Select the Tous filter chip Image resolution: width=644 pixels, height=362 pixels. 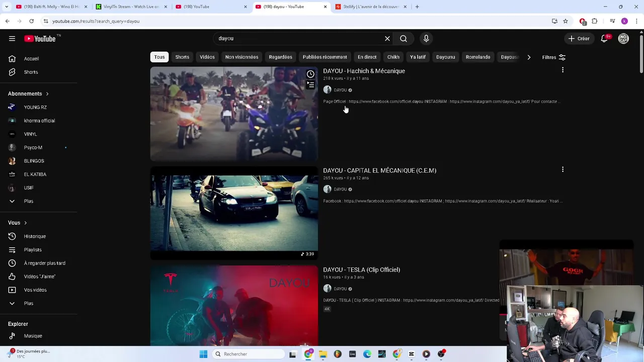pos(159,57)
